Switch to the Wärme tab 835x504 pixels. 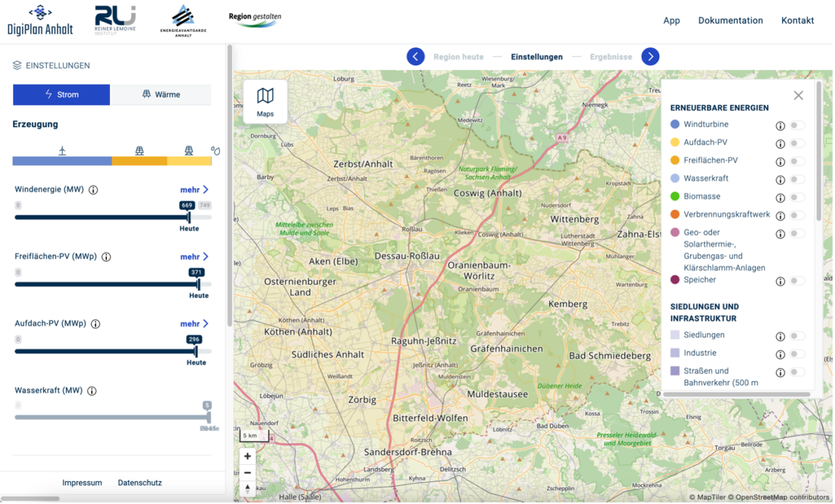click(x=161, y=95)
